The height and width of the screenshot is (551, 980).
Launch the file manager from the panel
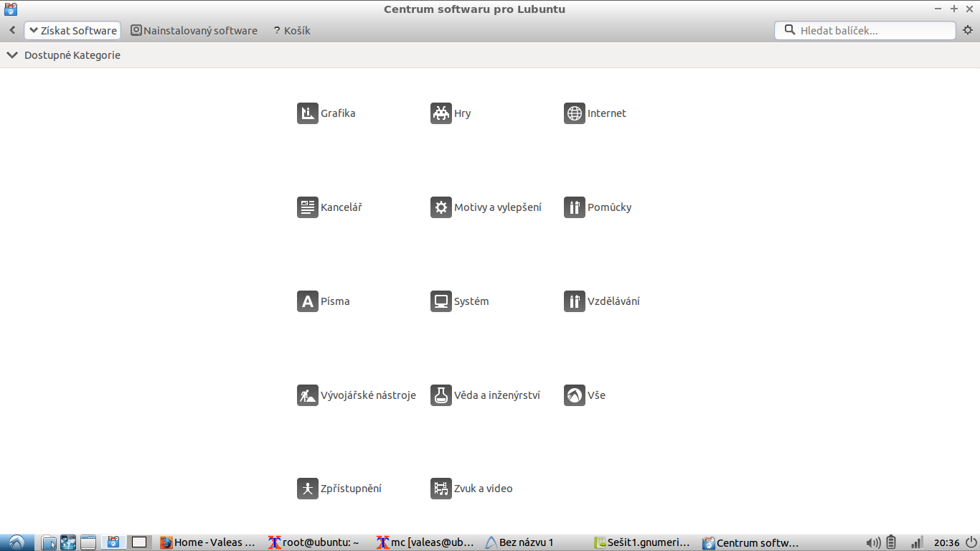tap(49, 542)
